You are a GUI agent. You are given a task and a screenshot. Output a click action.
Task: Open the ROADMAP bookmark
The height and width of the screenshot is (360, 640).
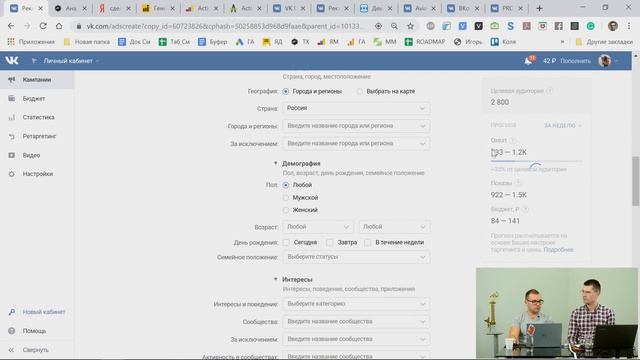click(x=425, y=42)
